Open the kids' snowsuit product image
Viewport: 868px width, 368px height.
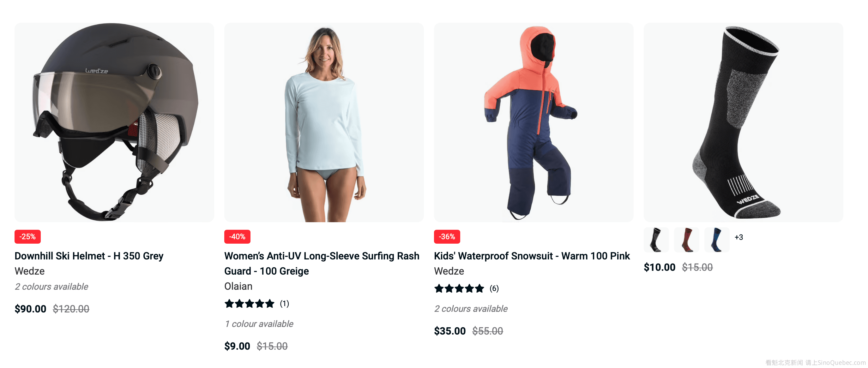pos(533,122)
